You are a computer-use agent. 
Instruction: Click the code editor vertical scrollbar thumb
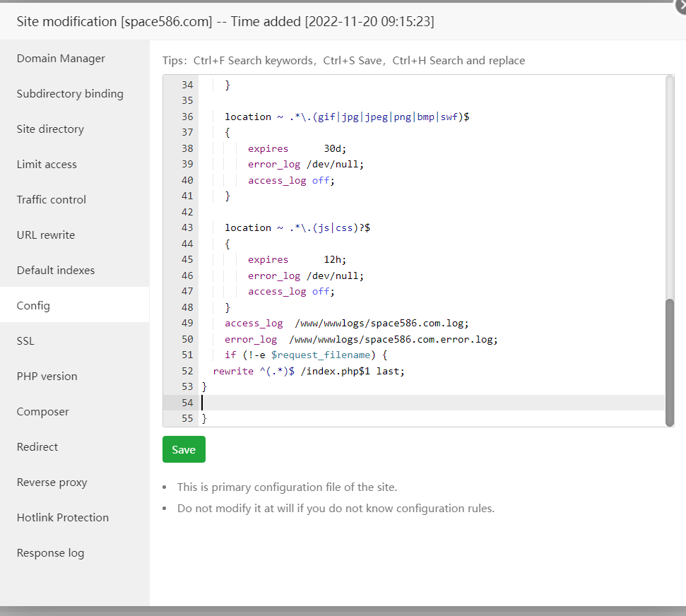click(669, 362)
